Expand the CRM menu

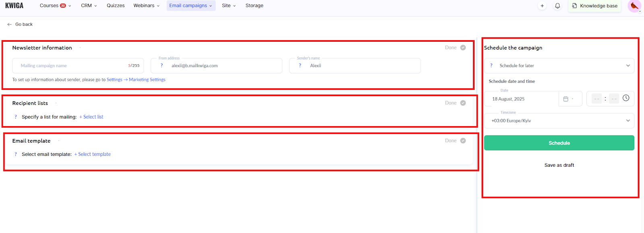[x=89, y=6]
